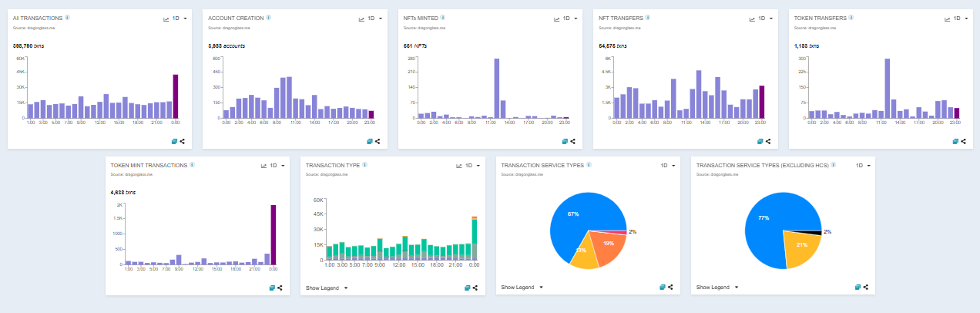The image size is (980, 313).
Task: Click chart-type icon on NFT Transfers card
Action: [752, 19]
